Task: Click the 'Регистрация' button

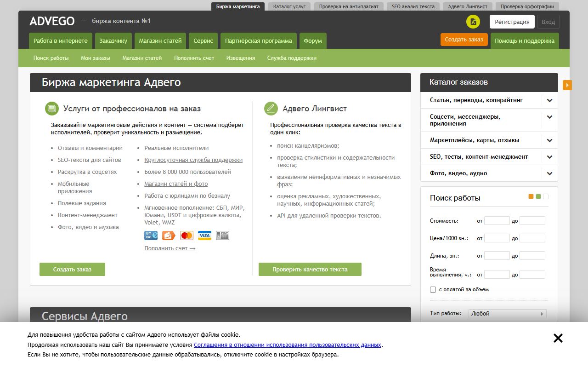Action: coord(512,22)
